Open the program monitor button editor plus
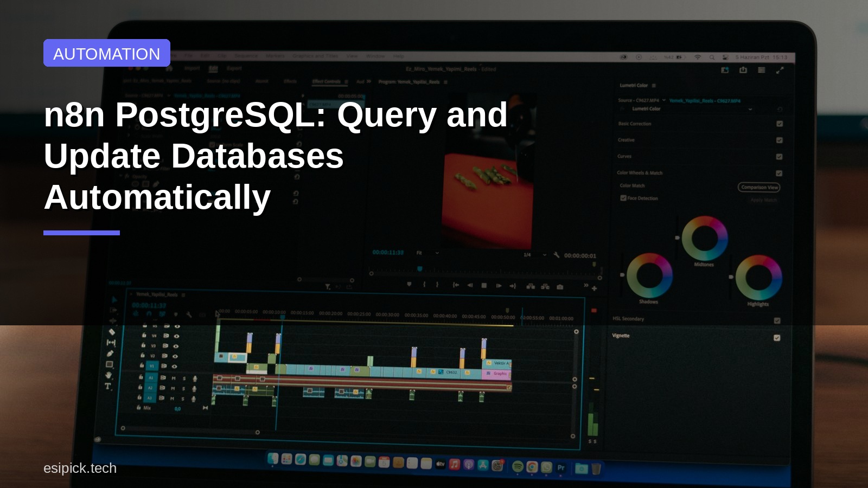The height and width of the screenshot is (488, 868). [595, 288]
